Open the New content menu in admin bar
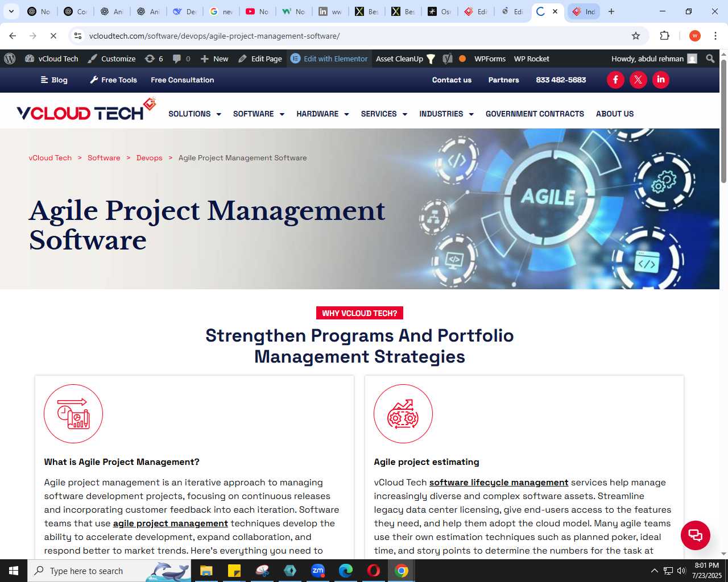Viewport: 728px width, 582px height. pos(214,59)
